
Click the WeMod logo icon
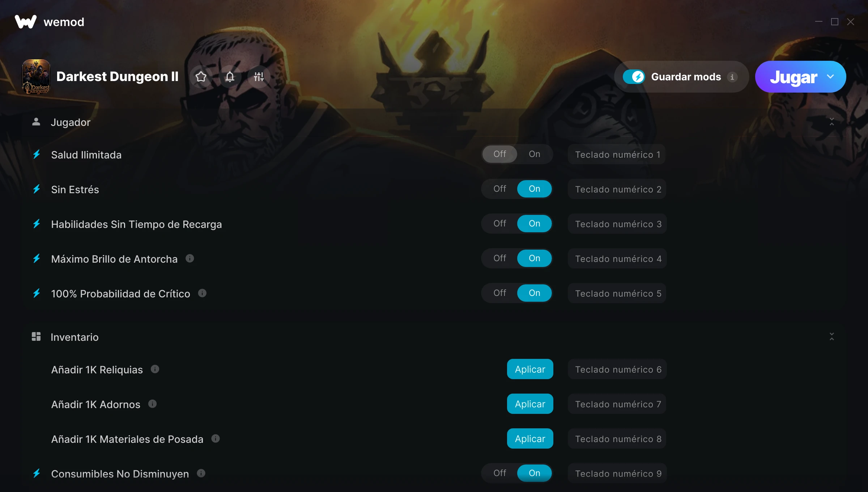click(x=26, y=22)
